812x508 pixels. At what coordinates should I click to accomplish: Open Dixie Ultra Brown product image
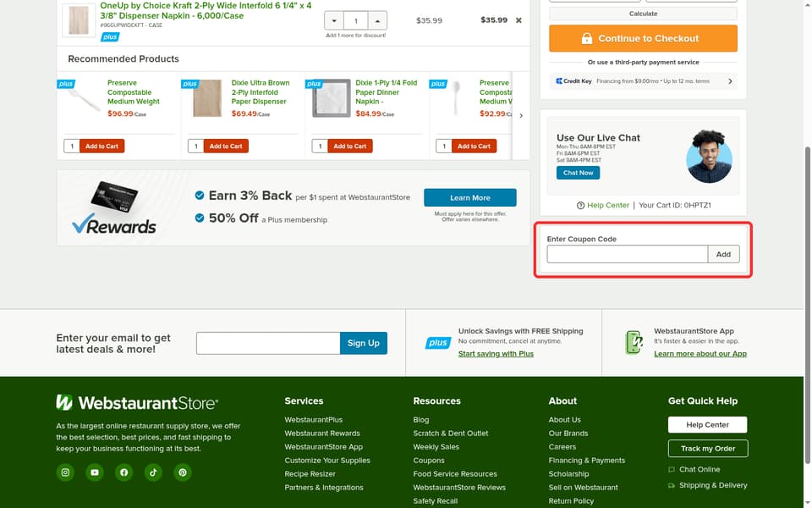(x=207, y=98)
